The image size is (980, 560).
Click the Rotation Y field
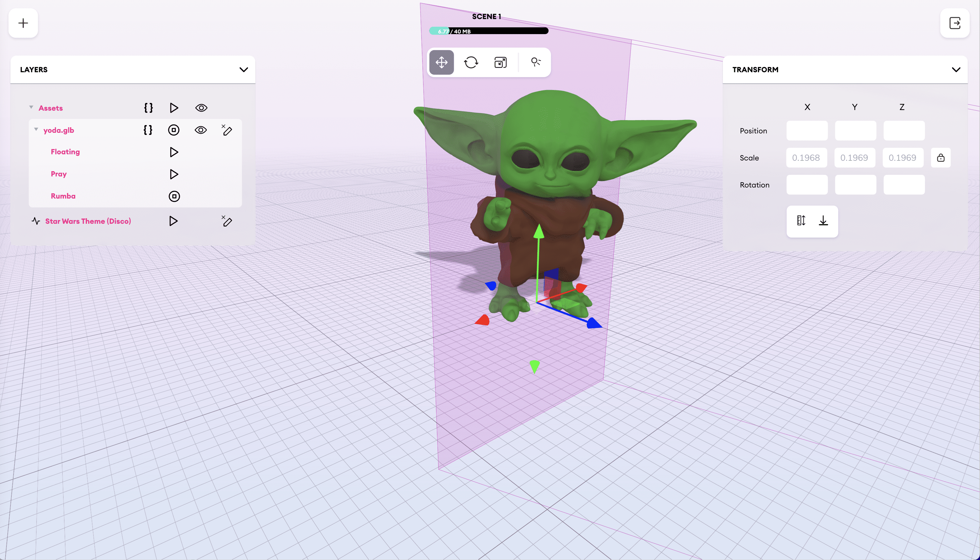point(855,185)
